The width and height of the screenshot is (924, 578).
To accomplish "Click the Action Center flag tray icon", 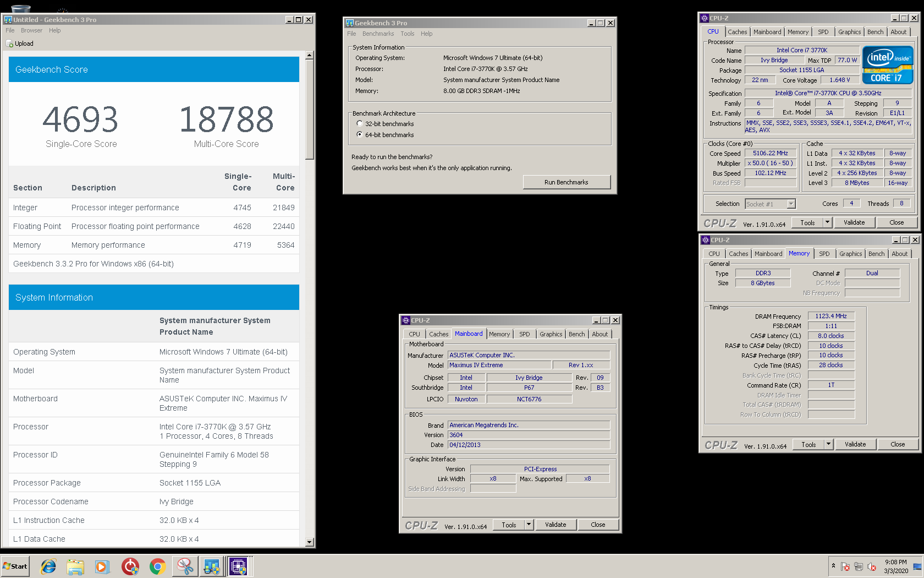I will pos(845,566).
